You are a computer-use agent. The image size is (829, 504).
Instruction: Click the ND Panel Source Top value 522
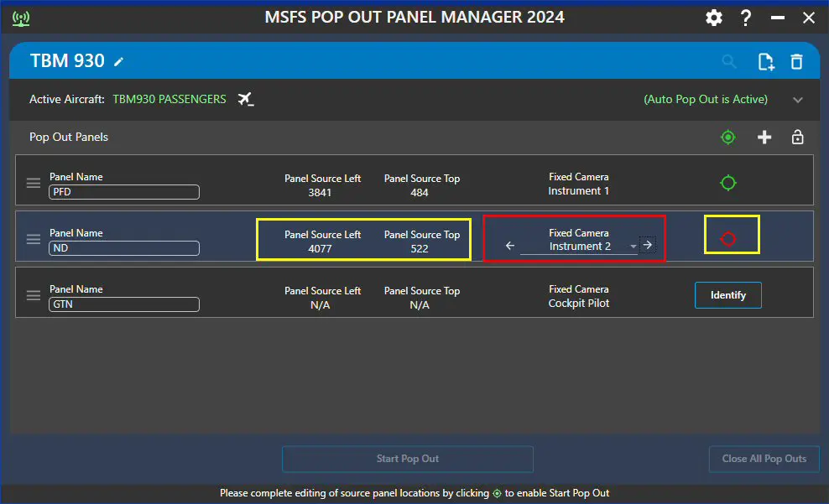(x=420, y=249)
